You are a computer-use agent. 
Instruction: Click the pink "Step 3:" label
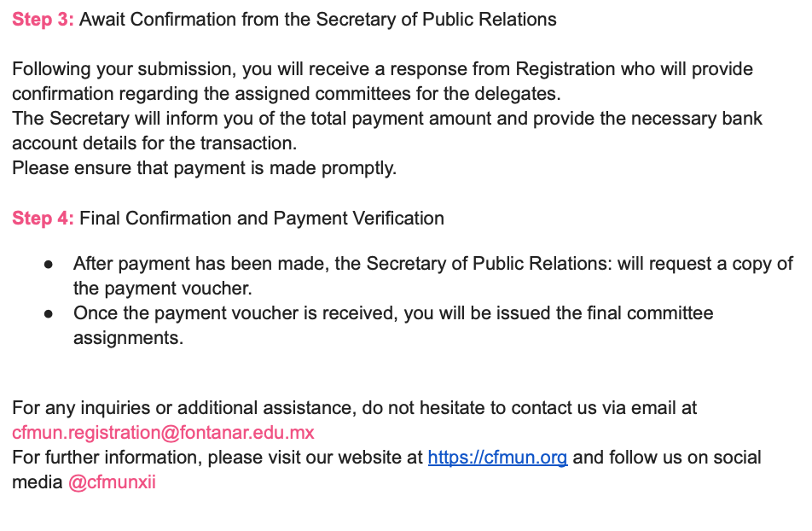coord(43,20)
